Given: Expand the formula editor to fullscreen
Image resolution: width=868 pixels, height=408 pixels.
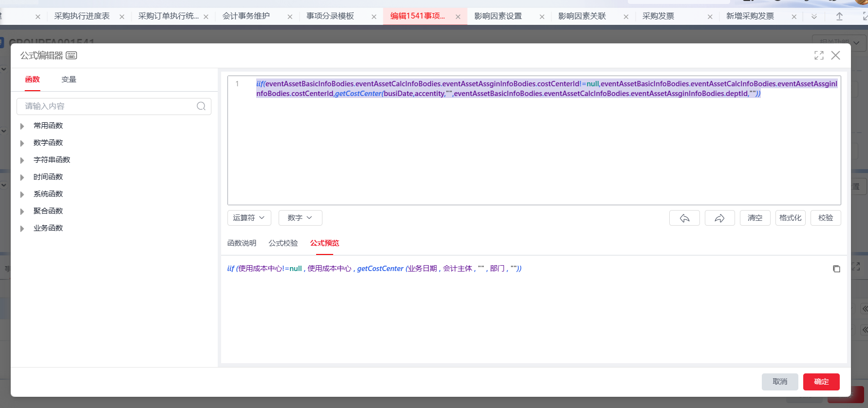Looking at the screenshot, I should (x=819, y=56).
